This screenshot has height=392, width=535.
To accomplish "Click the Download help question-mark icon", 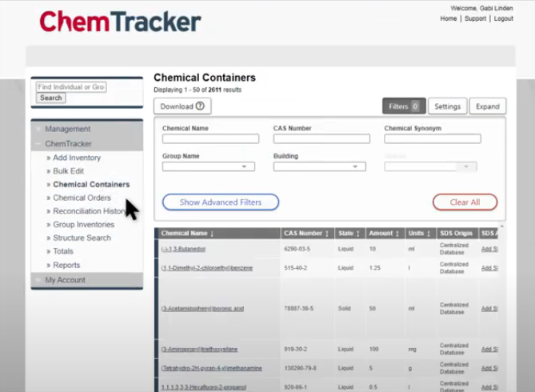I will tap(200, 106).
